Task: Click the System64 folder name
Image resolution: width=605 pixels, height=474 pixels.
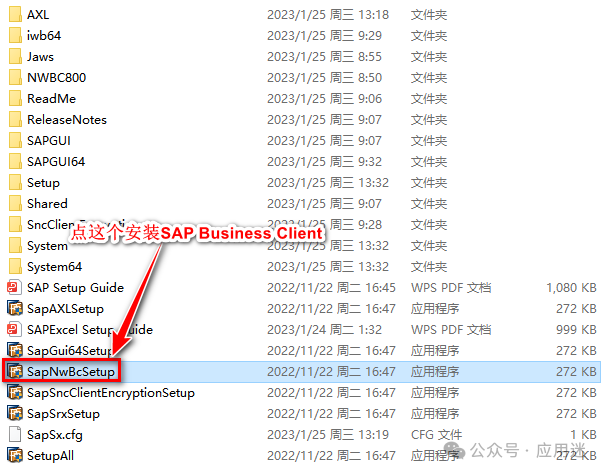Action: 54,266
